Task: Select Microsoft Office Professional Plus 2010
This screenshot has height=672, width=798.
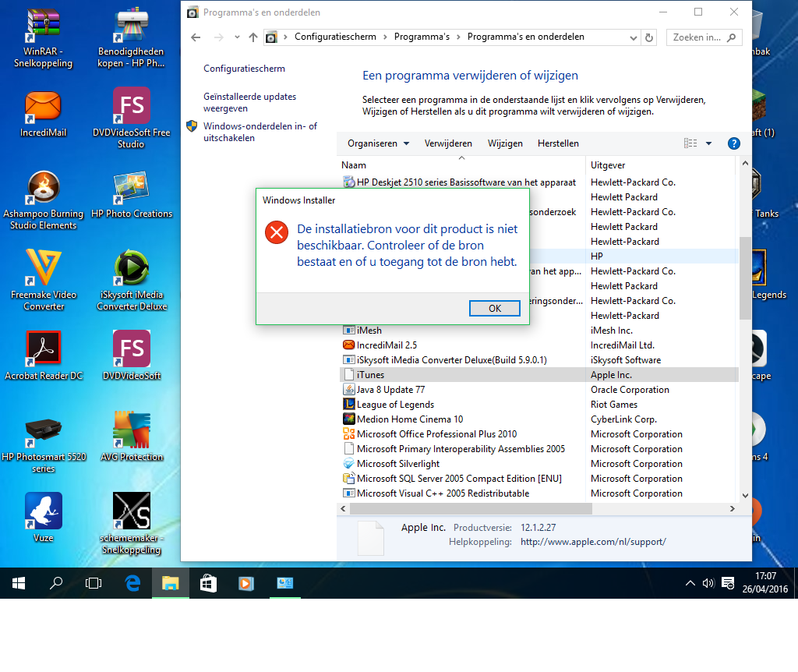Action: [538, 433]
